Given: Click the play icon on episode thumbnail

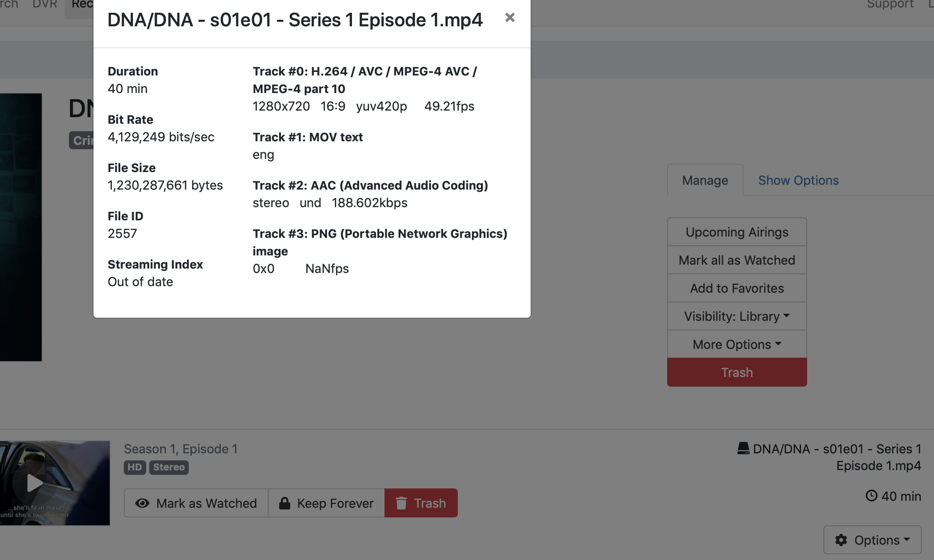Looking at the screenshot, I should click(x=34, y=483).
